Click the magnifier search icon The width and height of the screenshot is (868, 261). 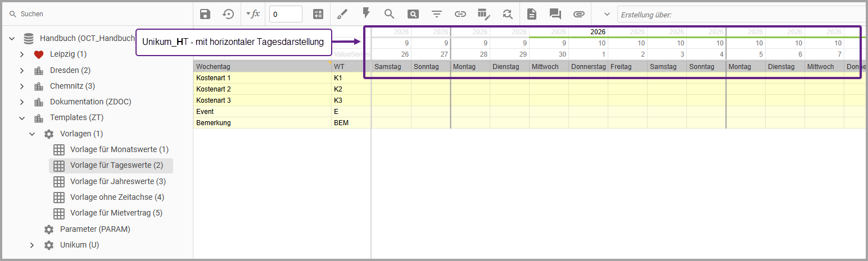pos(389,14)
